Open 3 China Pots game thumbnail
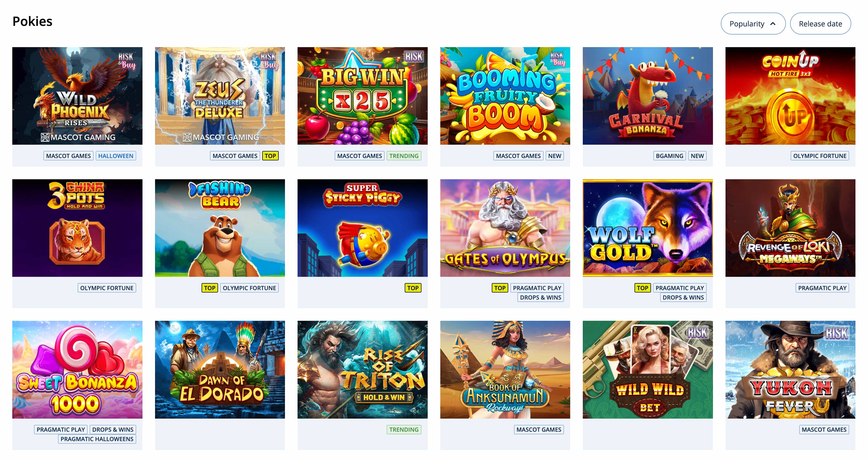The height and width of the screenshot is (461, 868). (x=77, y=228)
